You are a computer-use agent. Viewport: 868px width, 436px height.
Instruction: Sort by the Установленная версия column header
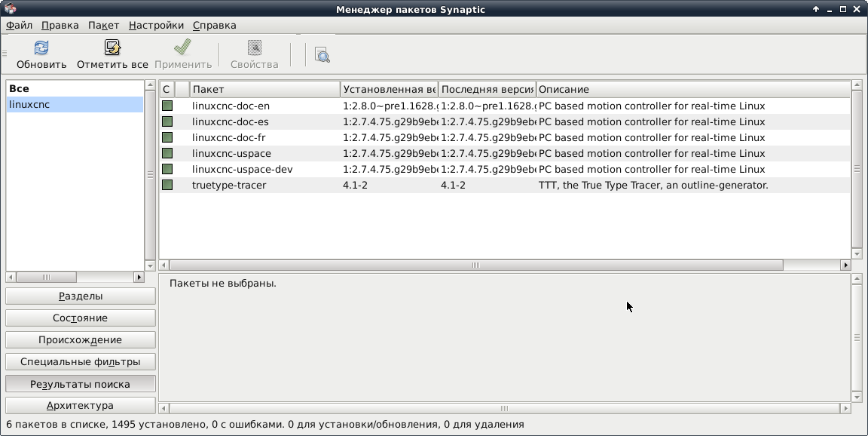(389, 89)
